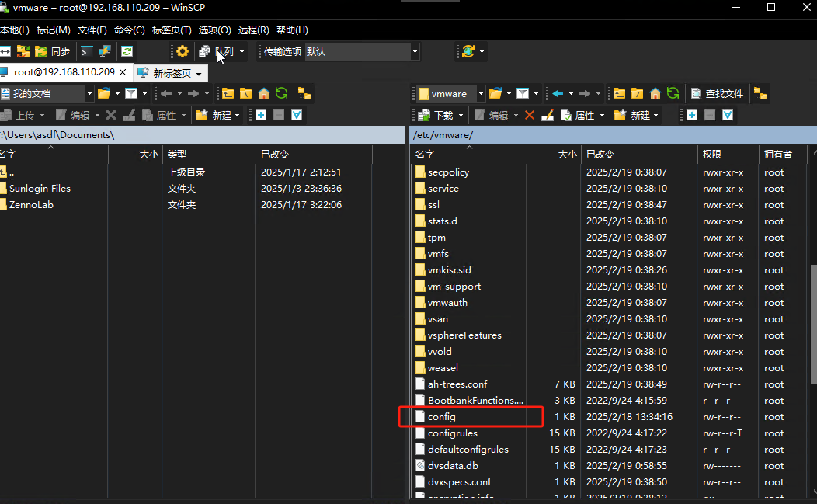817x504 pixels.
Task: Open the console terminal icon
Action: [x=86, y=51]
